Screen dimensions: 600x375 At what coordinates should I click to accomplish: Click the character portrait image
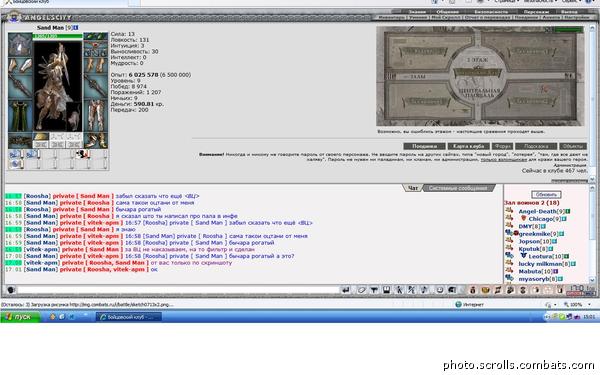pos(58,86)
